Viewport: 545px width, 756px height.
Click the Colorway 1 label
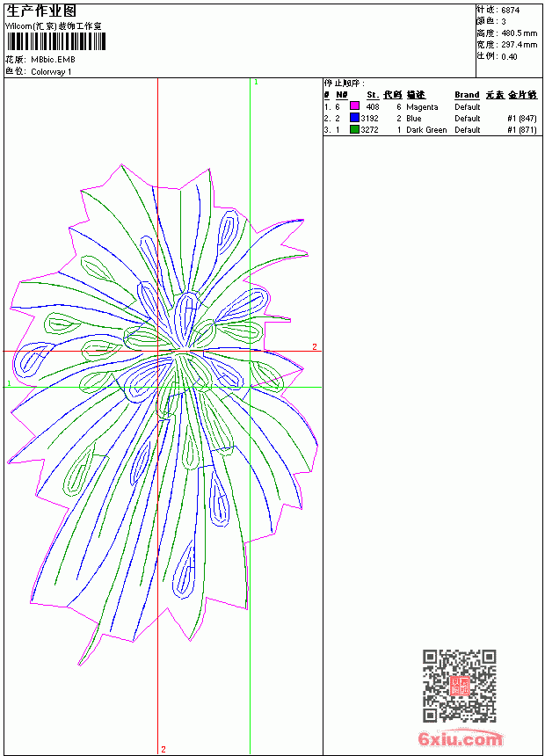(x=51, y=72)
